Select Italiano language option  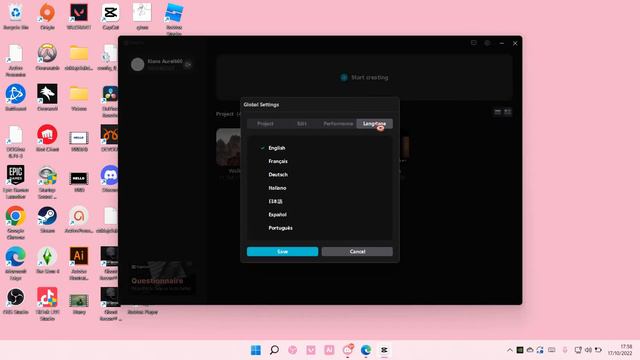point(277,188)
